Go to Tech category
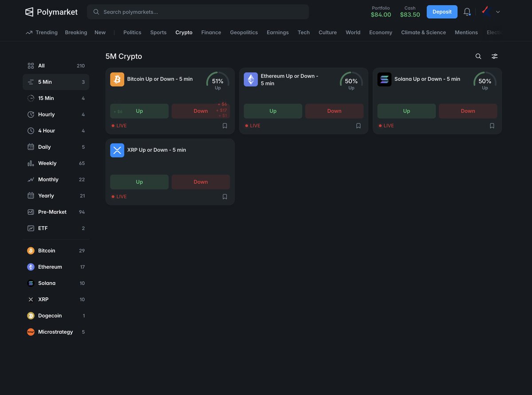Screen dimensions: 532x395 point(304,32)
